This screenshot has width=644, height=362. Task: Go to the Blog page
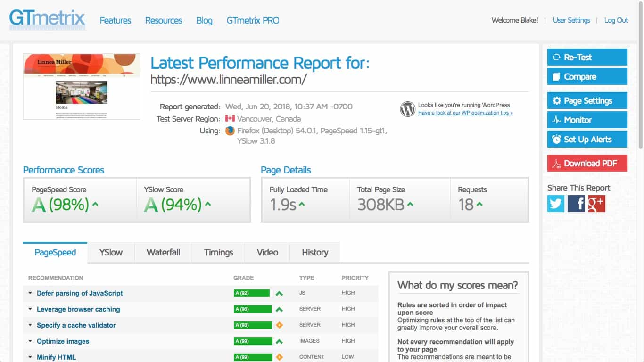pyautogui.click(x=204, y=20)
